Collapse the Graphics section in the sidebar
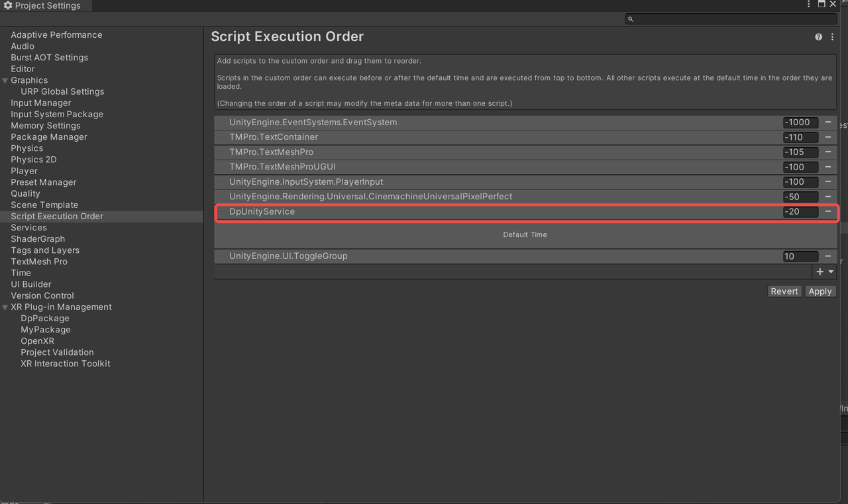The image size is (848, 504). tap(5, 79)
